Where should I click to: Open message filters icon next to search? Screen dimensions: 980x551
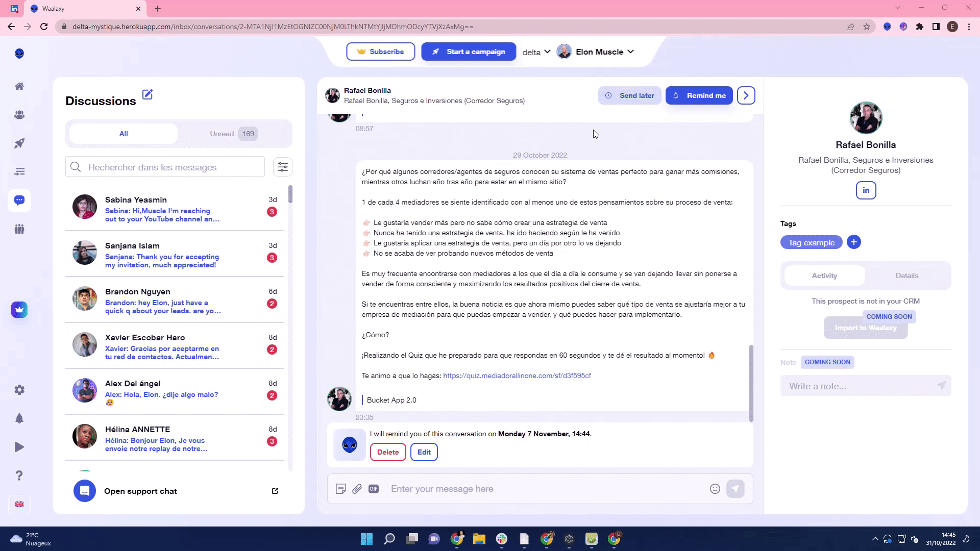(283, 167)
